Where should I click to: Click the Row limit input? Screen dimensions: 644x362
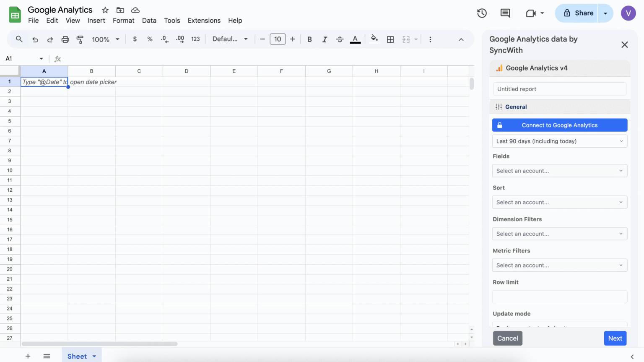(560, 297)
